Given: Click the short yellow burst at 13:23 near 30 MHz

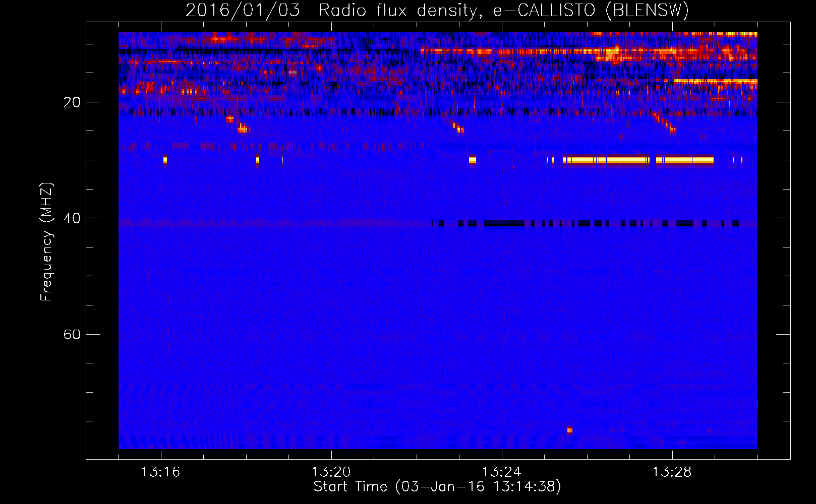Looking at the screenshot, I should 472,160.
